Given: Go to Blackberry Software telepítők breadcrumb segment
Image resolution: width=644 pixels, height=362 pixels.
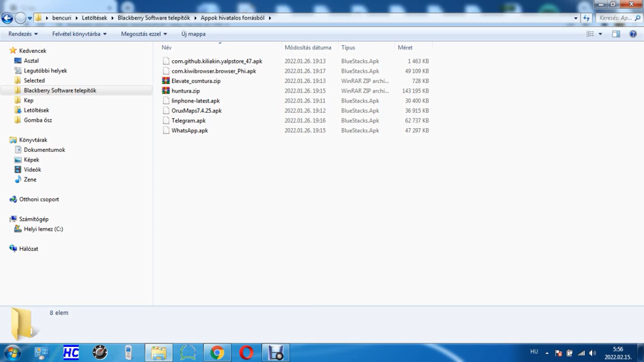Looking at the screenshot, I should (x=154, y=18).
